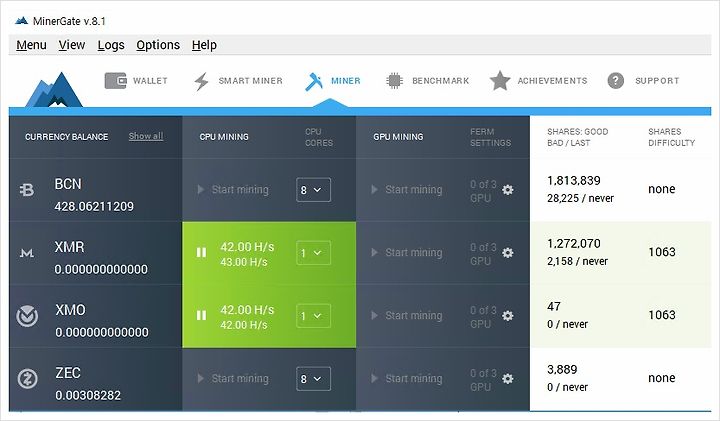Viewport: 720px width, 421px height.
Task: Switch to the Support tab label
Action: [x=657, y=81]
